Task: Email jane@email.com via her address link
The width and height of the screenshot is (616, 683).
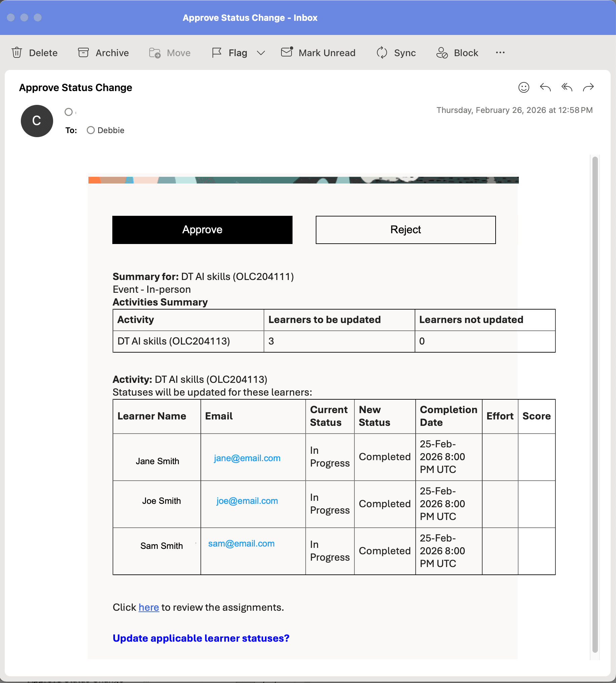Action: (247, 458)
